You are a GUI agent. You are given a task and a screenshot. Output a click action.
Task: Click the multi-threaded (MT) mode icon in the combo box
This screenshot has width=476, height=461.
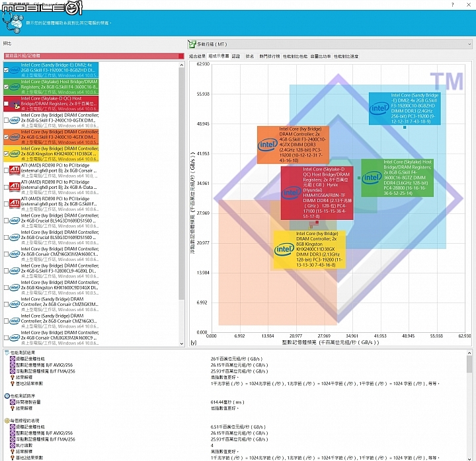tap(192, 44)
